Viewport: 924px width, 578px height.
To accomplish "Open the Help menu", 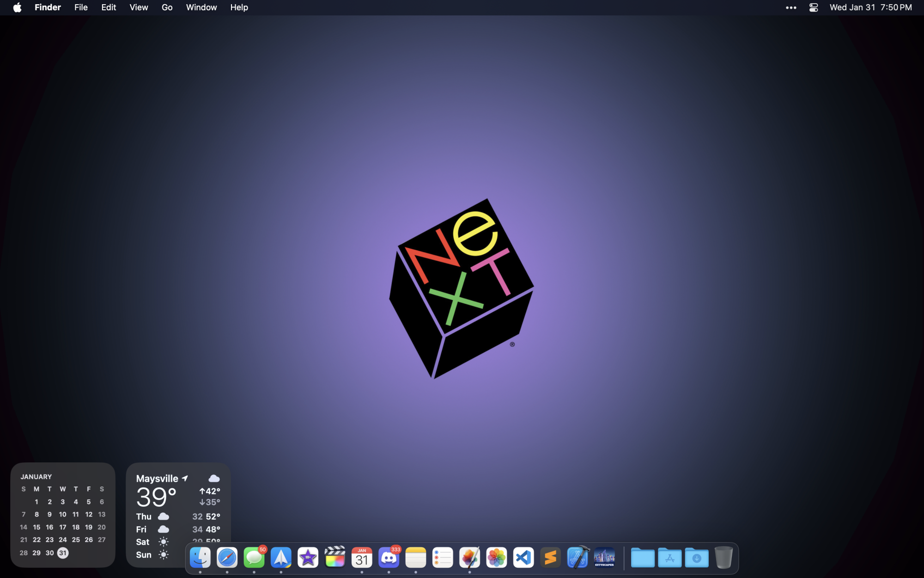I will [239, 7].
